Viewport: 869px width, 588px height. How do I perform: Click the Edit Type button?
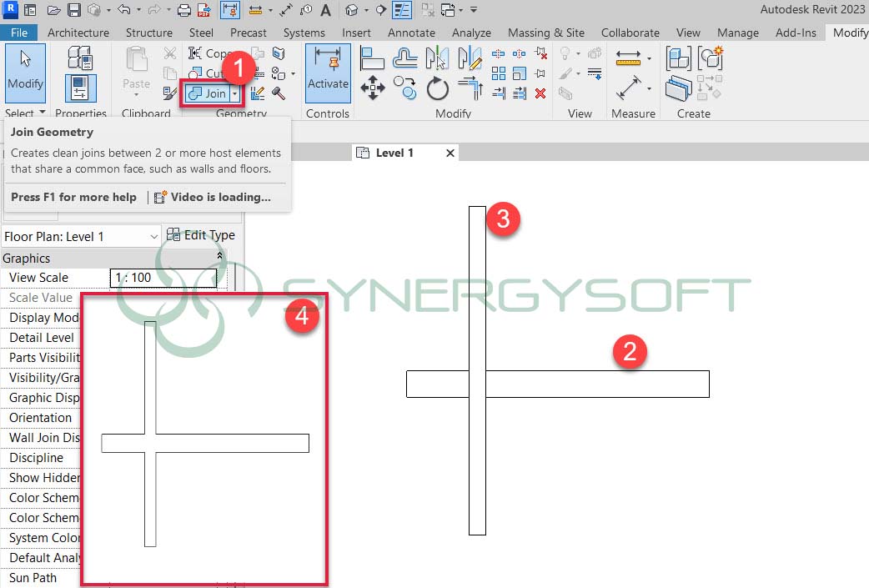[x=201, y=235]
